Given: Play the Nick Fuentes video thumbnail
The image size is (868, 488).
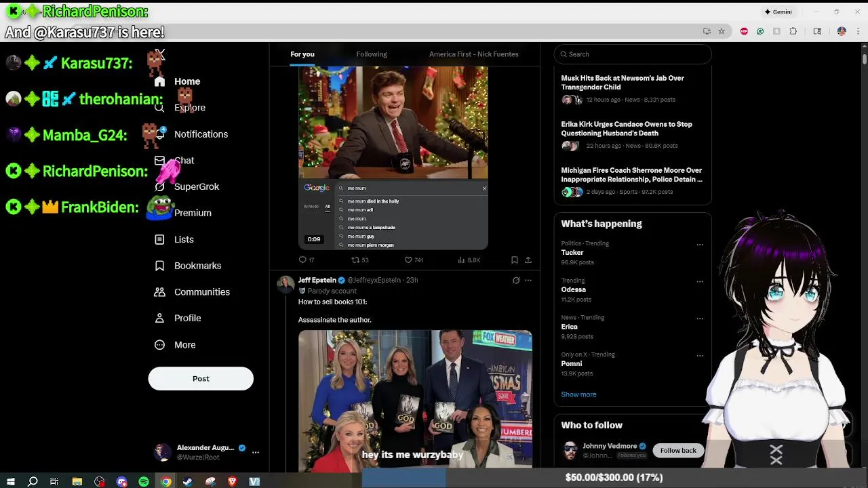Looking at the screenshot, I should [393, 158].
